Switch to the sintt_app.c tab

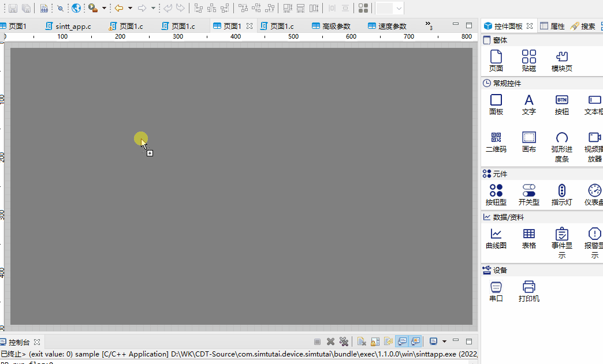(73, 25)
